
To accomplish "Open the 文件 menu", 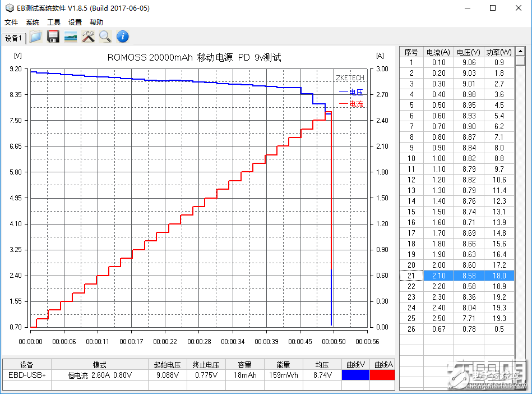I will (11, 22).
